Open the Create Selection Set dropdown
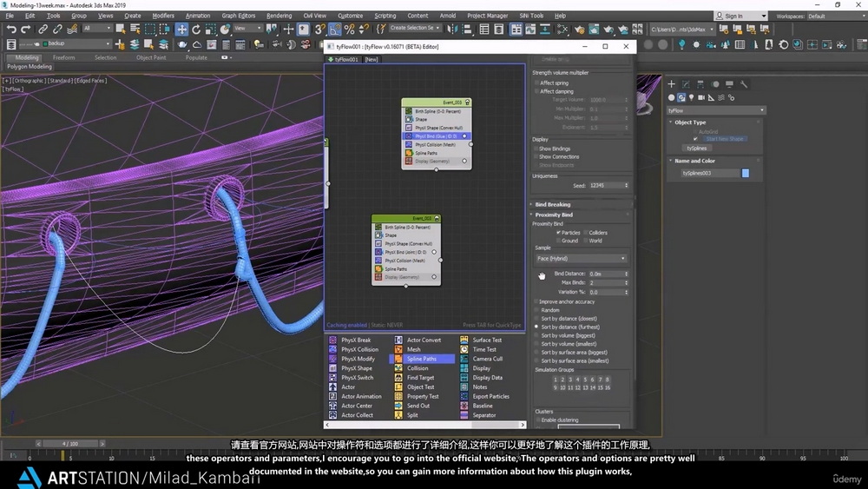868x489 pixels. tap(415, 28)
